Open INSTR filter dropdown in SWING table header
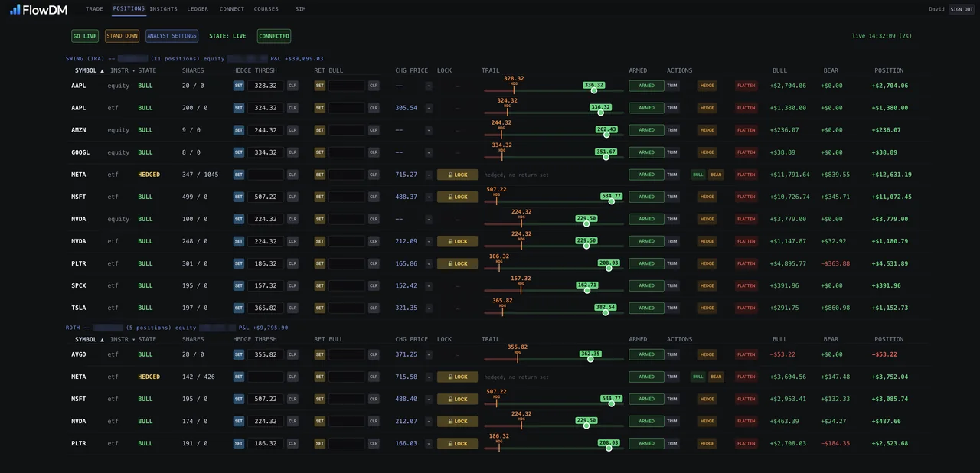Viewport: 980px width, 473px height. pyautogui.click(x=122, y=70)
